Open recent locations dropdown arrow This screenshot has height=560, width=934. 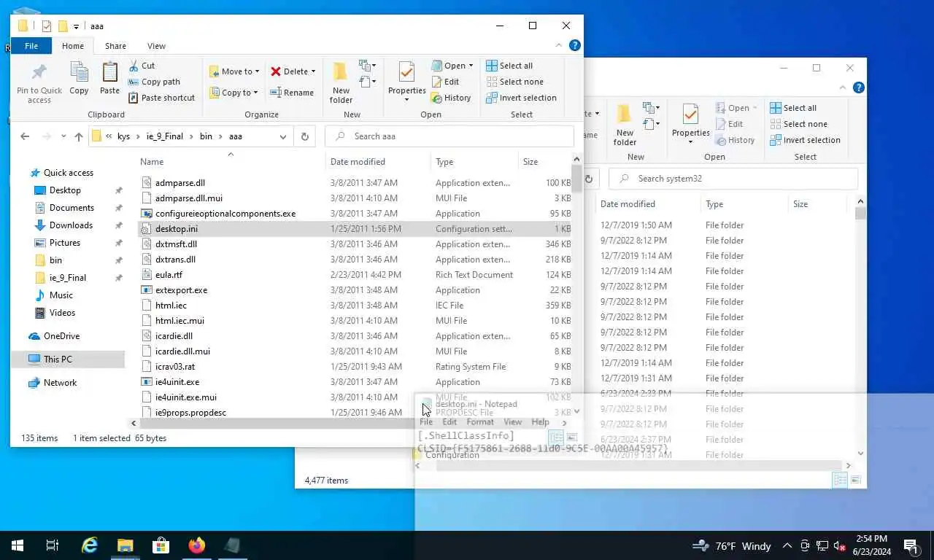[x=63, y=136]
